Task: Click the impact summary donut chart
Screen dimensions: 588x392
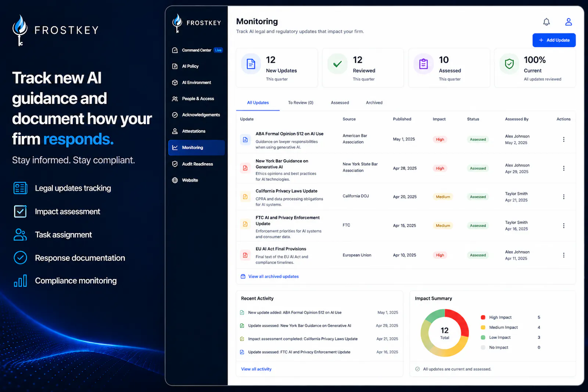Action: [445, 333]
